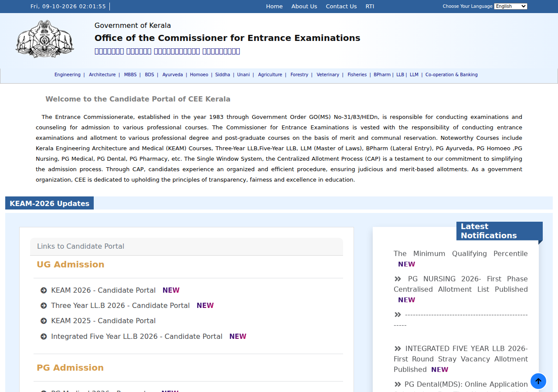Viewport: 558px width, 392px height.
Task: Click the double-chevron icon beside INTEGRATED FIVE YEAR LLB notification
Action: pyautogui.click(x=398, y=348)
